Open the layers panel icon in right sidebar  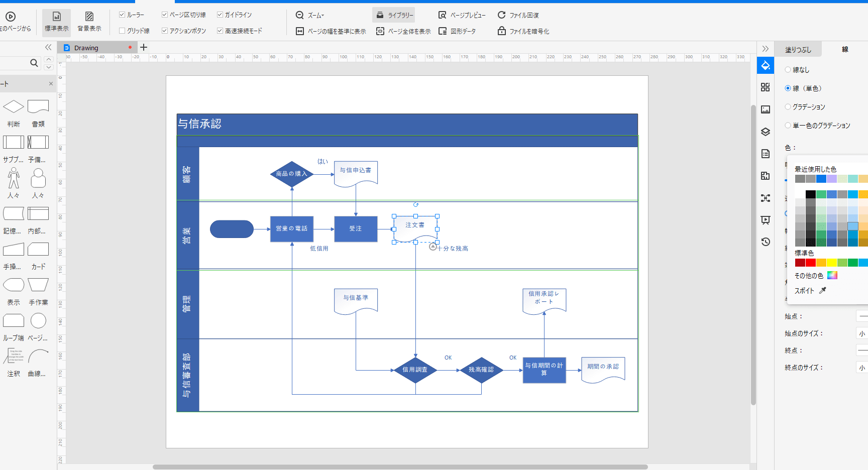click(765, 132)
